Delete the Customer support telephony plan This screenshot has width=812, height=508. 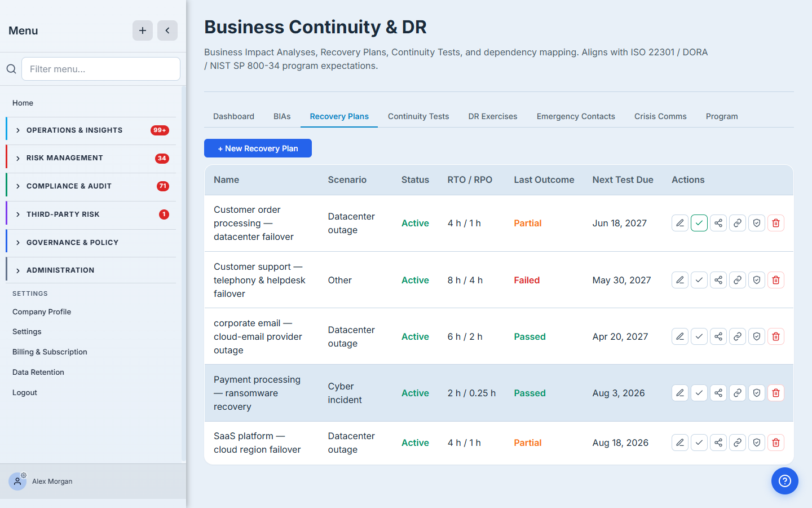click(776, 280)
